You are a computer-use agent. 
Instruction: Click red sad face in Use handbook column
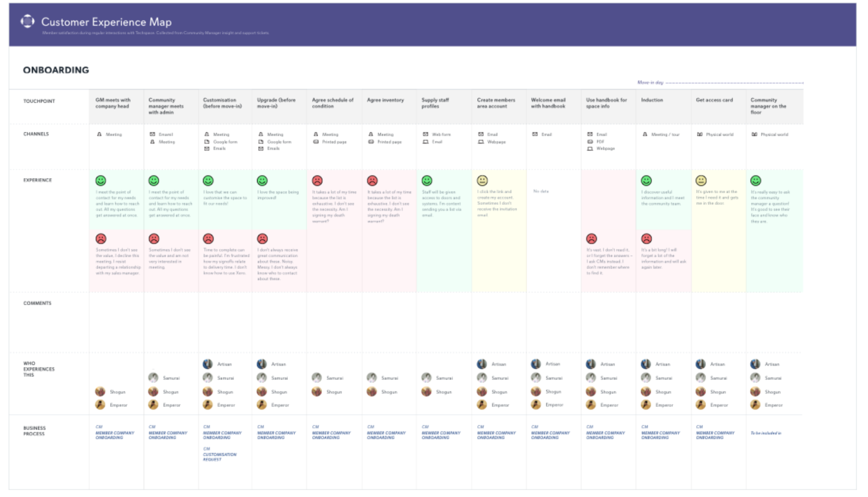(591, 239)
